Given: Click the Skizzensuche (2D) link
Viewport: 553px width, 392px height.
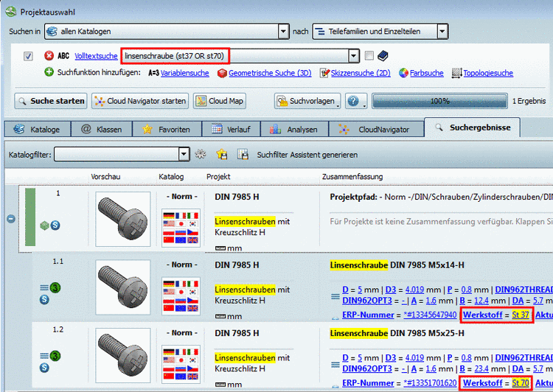Looking at the screenshot, I should point(361,73).
